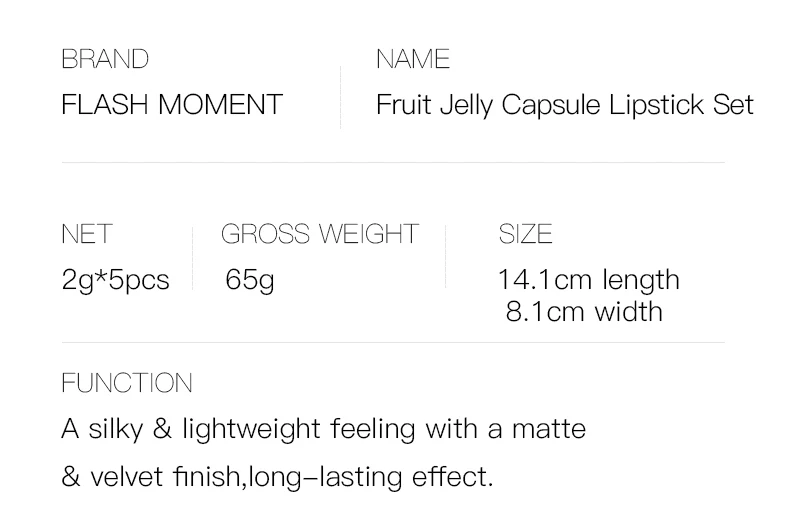Click the line starting 'A silky & lightweight'
Image resolution: width=790 pixels, height=529 pixels.
pyautogui.click(x=323, y=429)
